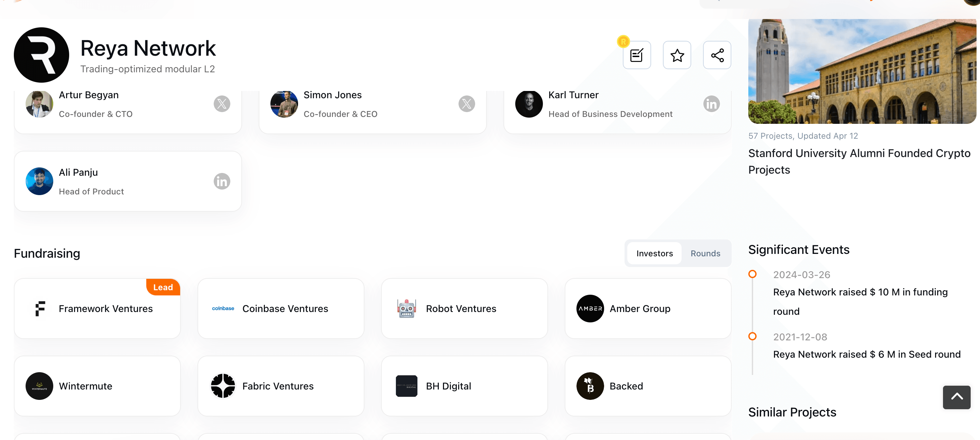Click the BH Digital logo icon
980x440 pixels.
point(406,386)
